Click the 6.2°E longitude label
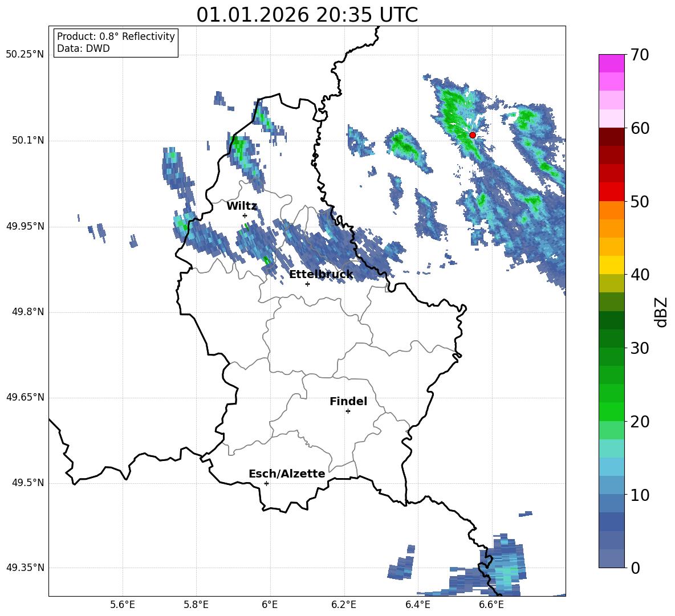The height and width of the screenshot is (616, 675). (344, 605)
